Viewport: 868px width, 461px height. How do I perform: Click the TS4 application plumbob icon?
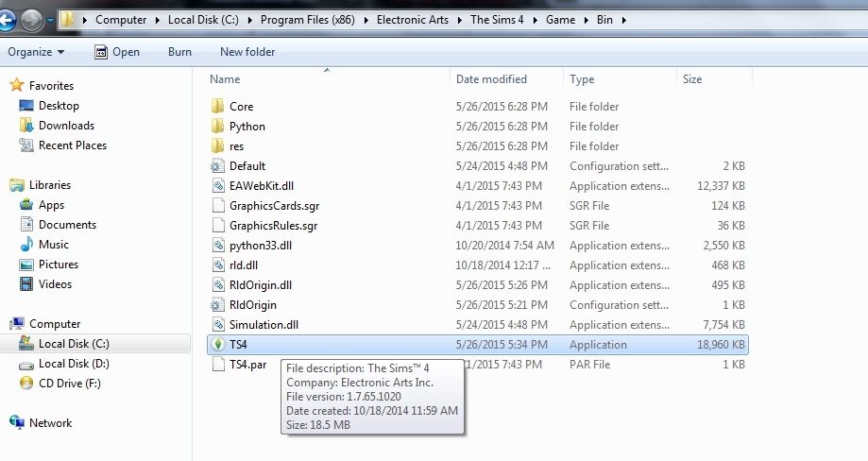218,344
